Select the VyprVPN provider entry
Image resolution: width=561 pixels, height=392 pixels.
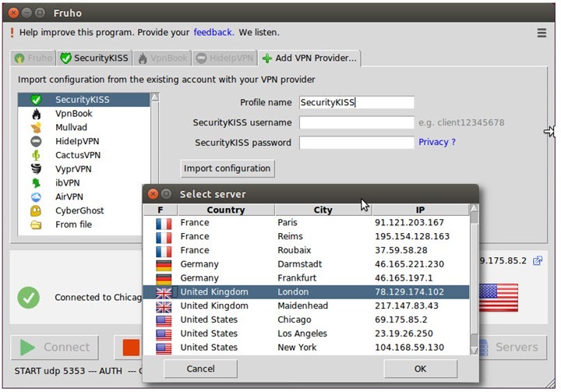pyautogui.click(x=73, y=169)
